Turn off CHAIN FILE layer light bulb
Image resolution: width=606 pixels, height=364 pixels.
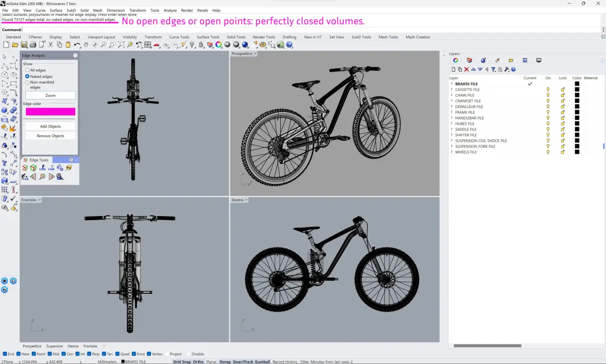(548, 95)
